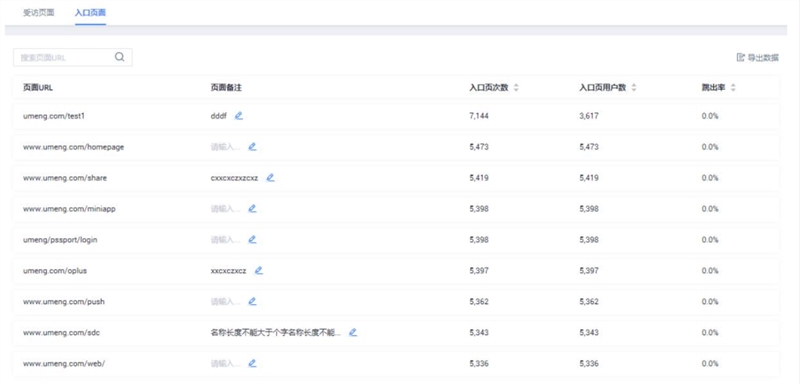Click 请输入 placeholder in web/ row
Viewport: 800px width, 384px height.
click(x=225, y=364)
